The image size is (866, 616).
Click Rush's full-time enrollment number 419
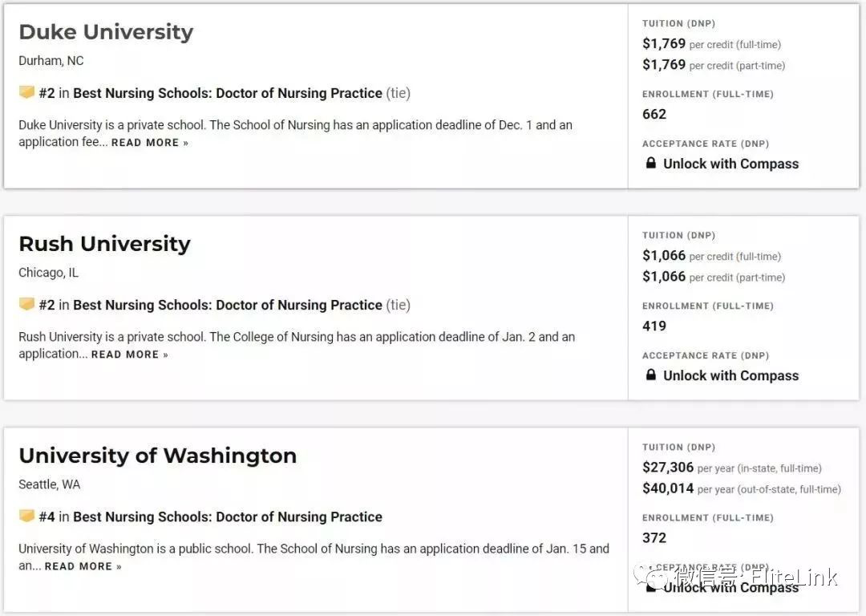coord(654,326)
